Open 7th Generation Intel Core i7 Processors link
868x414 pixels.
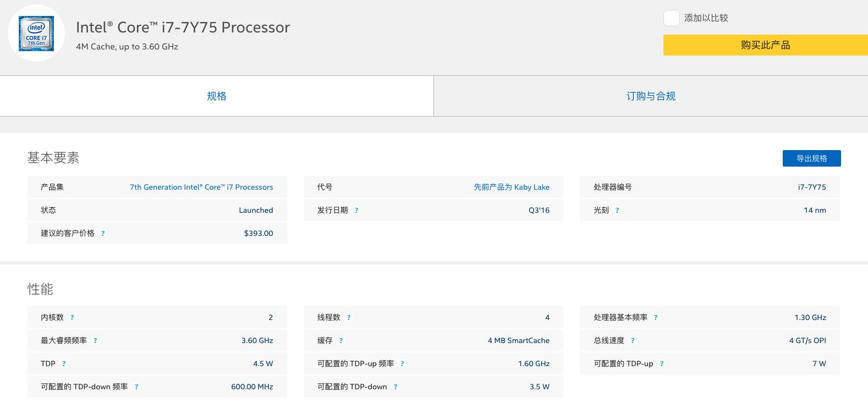[201, 187]
